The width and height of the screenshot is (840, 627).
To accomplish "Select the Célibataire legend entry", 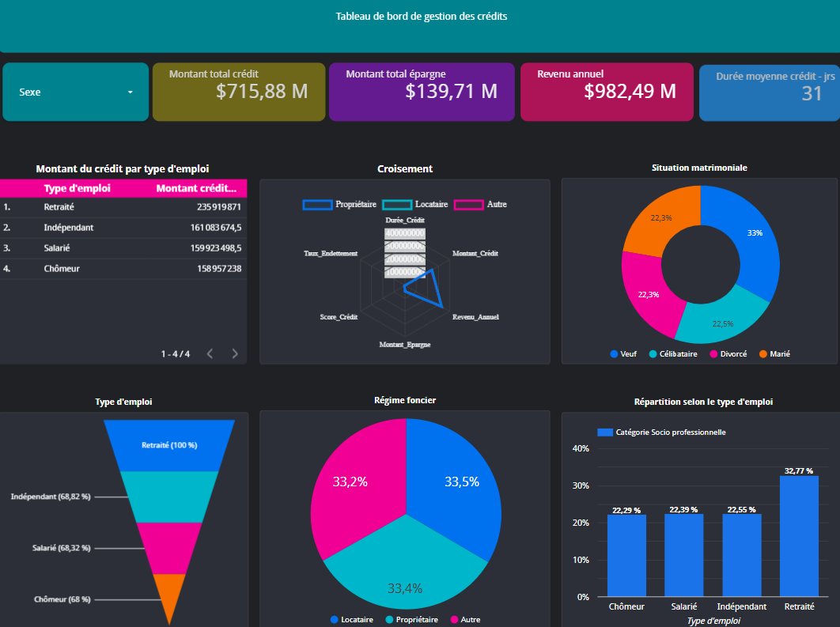I will coord(672,353).
